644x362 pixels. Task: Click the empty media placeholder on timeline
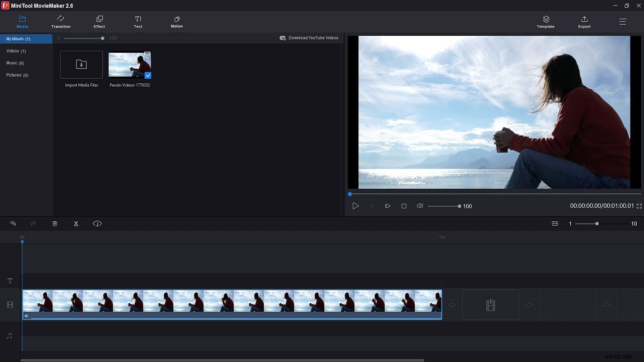490,304
